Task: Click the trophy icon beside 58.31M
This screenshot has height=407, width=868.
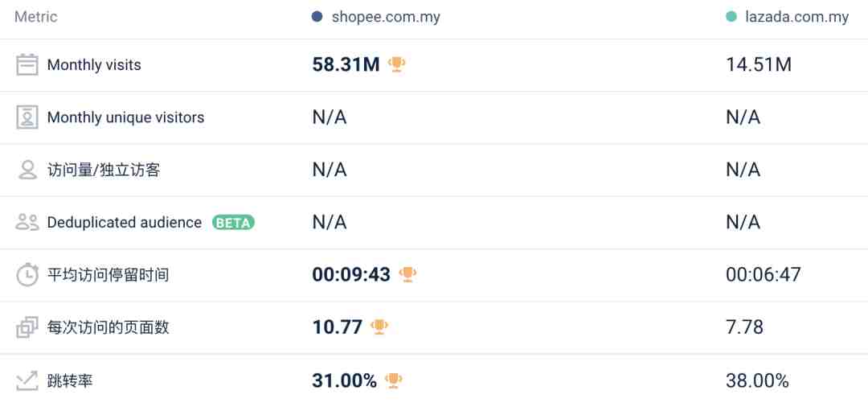Action: [396, 65]
